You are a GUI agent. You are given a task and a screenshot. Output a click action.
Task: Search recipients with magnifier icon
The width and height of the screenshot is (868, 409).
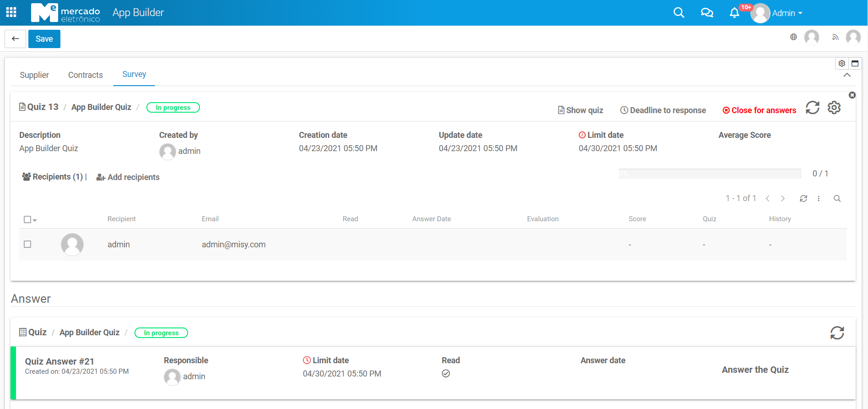[x=837, y=198]
